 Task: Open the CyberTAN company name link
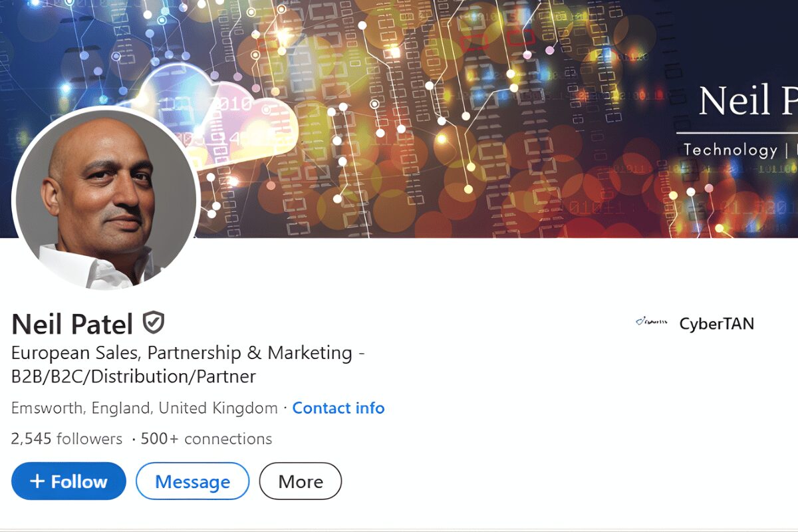[x=716, y=324]
